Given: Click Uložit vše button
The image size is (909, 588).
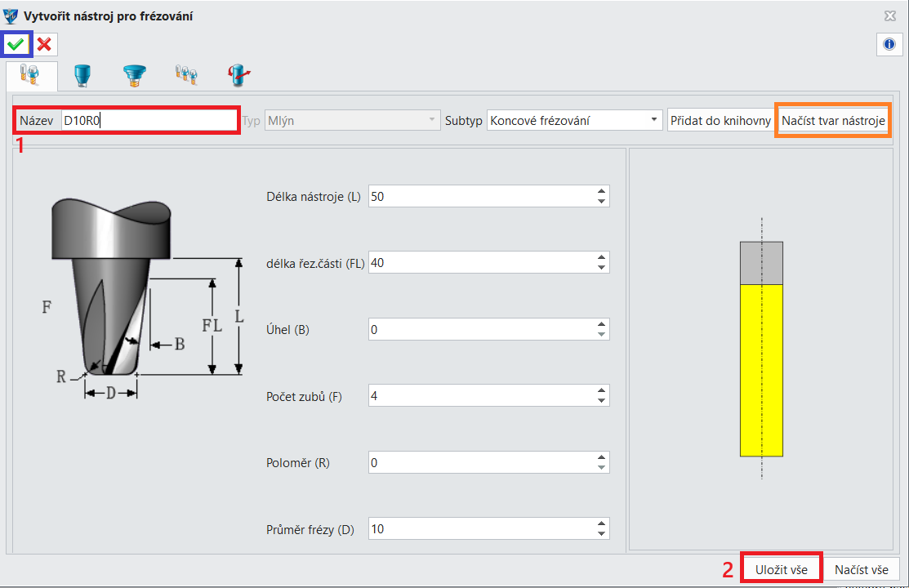Looking at the screenshot, I should 781,569.
